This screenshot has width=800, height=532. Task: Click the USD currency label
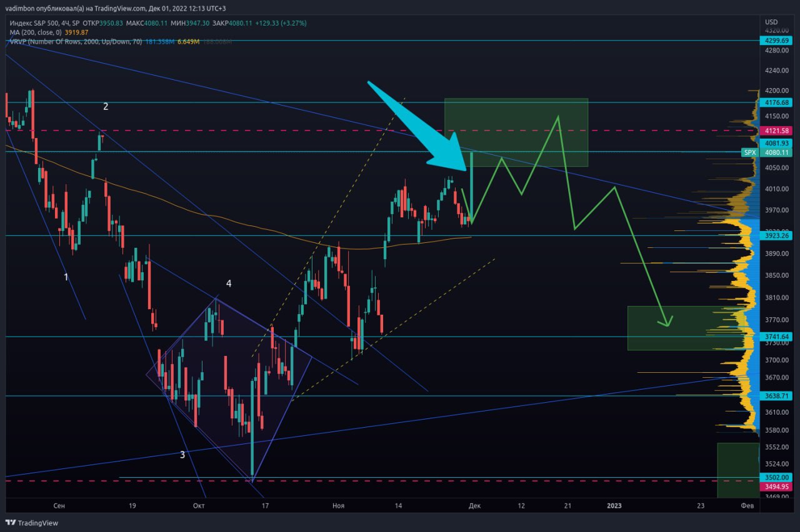[771, 22]
